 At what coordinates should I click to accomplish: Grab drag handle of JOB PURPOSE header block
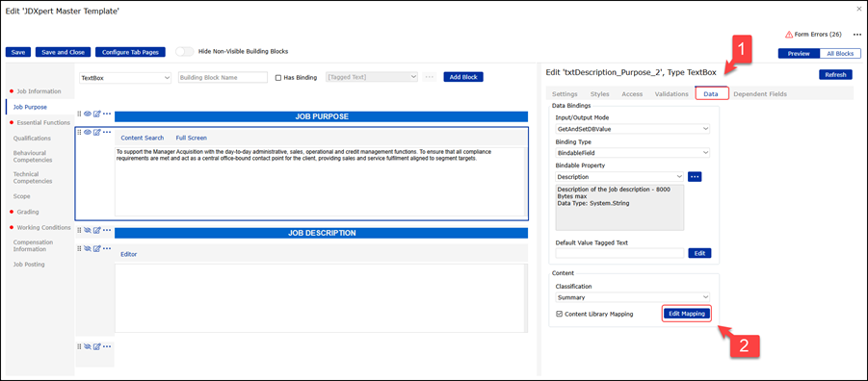point(79,114)
